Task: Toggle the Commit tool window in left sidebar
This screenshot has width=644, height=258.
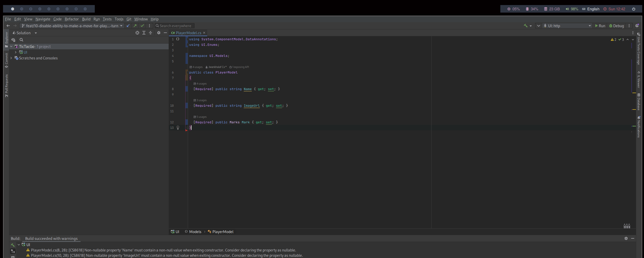Action: point(7,60)
